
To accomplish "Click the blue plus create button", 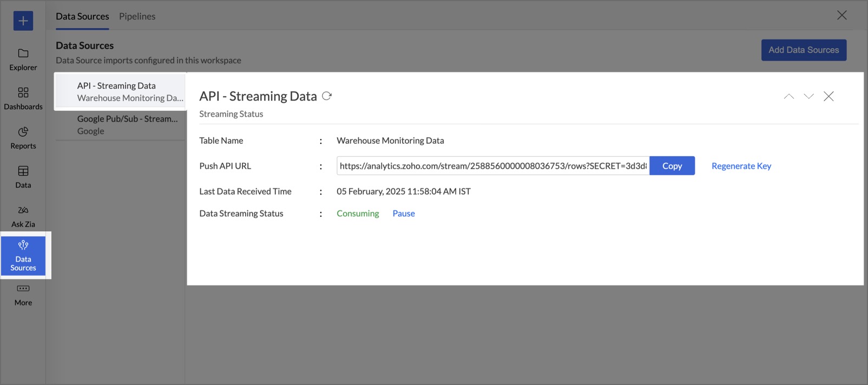I will [x=23, y=21].
